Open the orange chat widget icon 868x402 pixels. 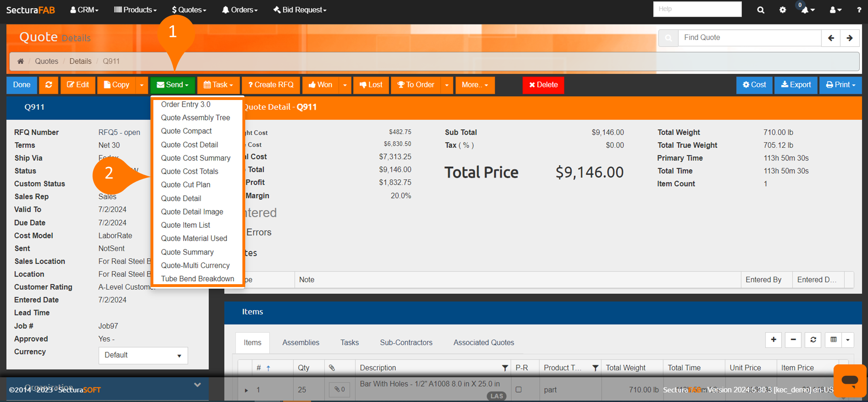pos(849,380)
